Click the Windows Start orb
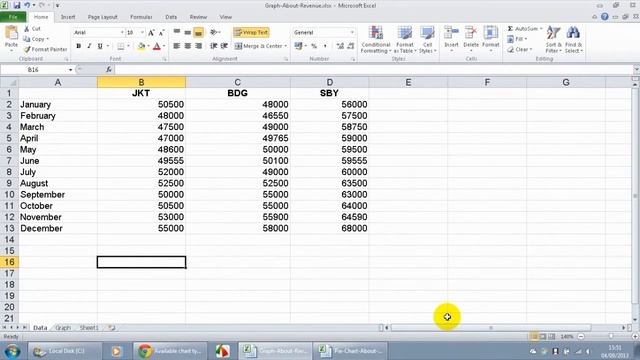 tap(12, 351)
